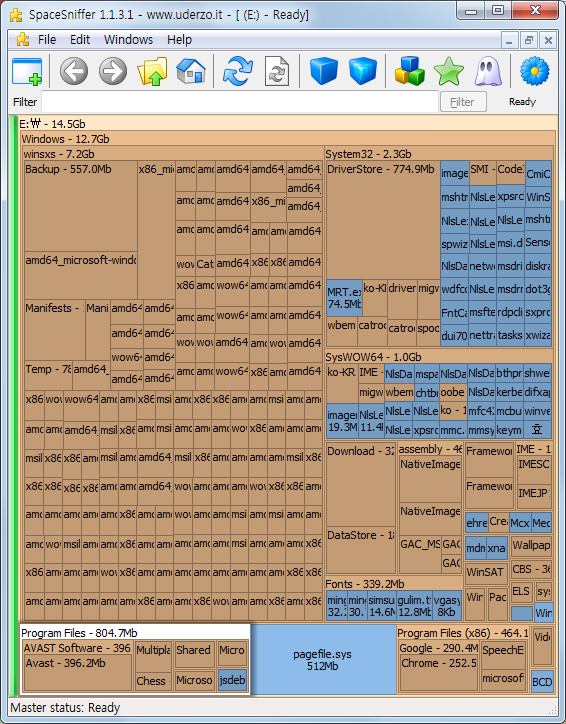The height and width of the screenshot is (724, 566).
Task: Restore the inner E: child window
Action: click(x=529, y=40)
